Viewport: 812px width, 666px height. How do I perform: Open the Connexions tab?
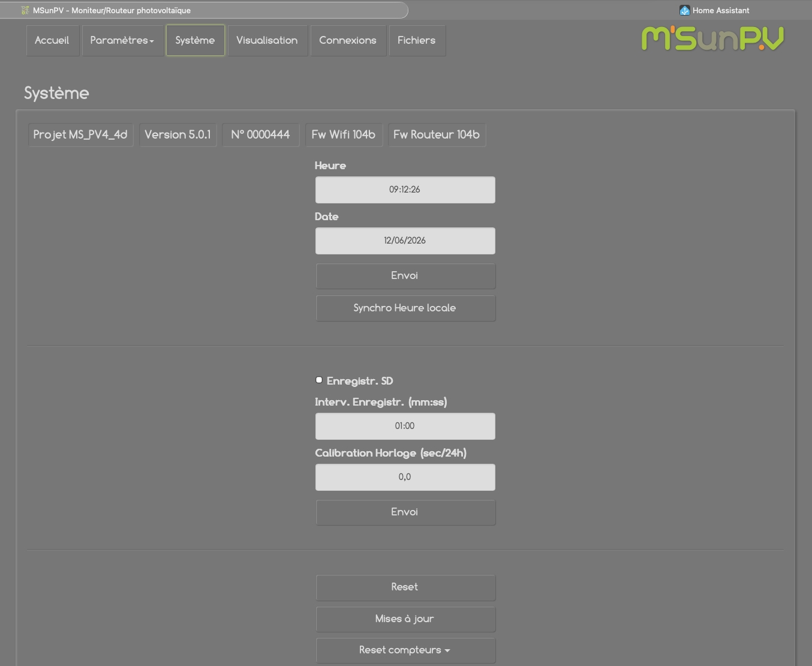[348, 40]
